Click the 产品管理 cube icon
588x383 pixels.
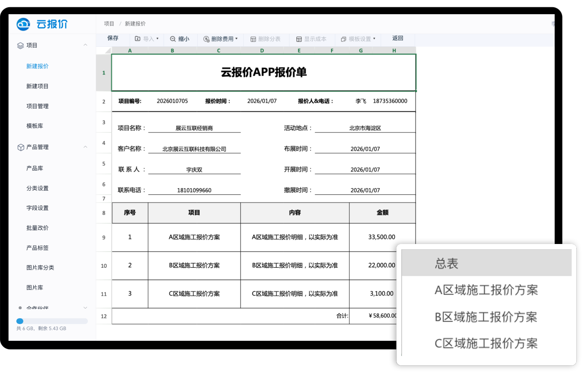click(x=21, y=147)
